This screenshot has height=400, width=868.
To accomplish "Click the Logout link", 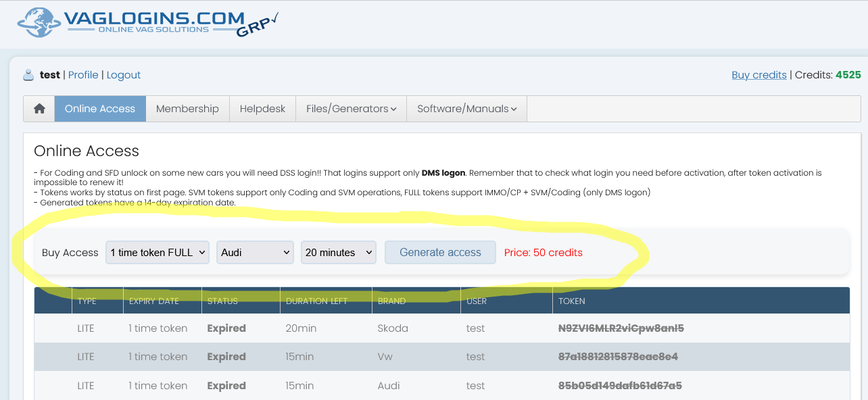I will pos(124,75).
